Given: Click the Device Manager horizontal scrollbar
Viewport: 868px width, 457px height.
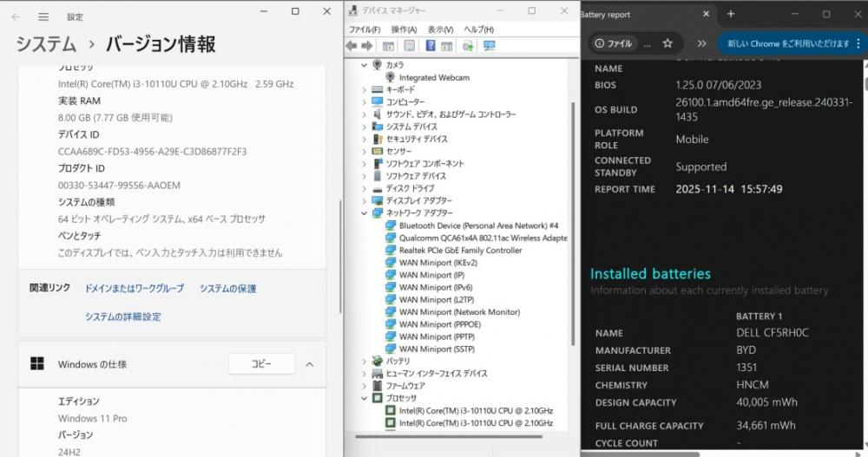Looking at the screenshot, I should [449, 436].
